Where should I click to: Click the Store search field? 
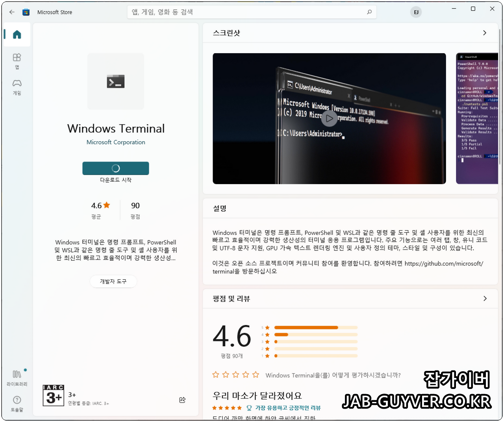click(x=252, y=12)
